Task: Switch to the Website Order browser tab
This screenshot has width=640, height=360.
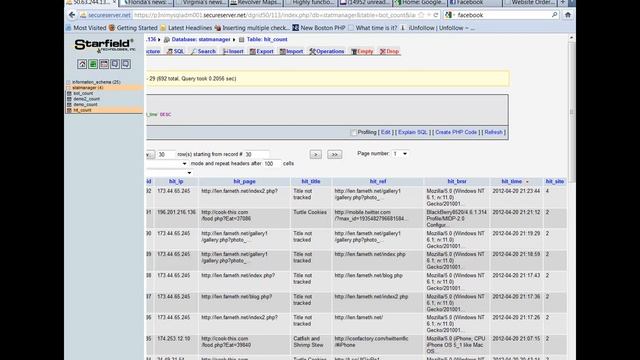Action: (x=530, y=3)
